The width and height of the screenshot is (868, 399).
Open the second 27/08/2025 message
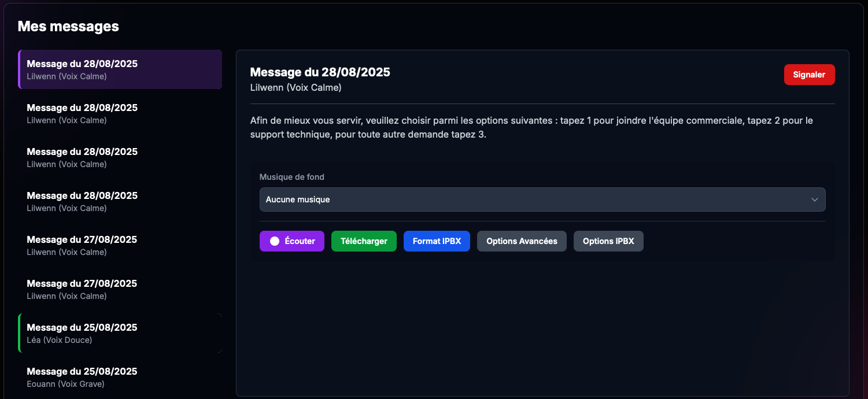tap(120, 289)
